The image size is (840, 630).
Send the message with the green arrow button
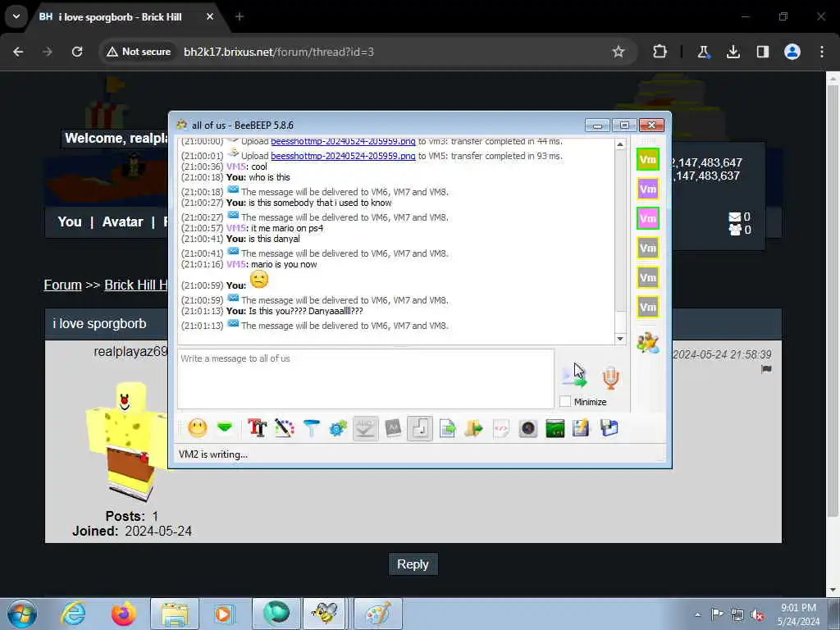pos(574,377)
